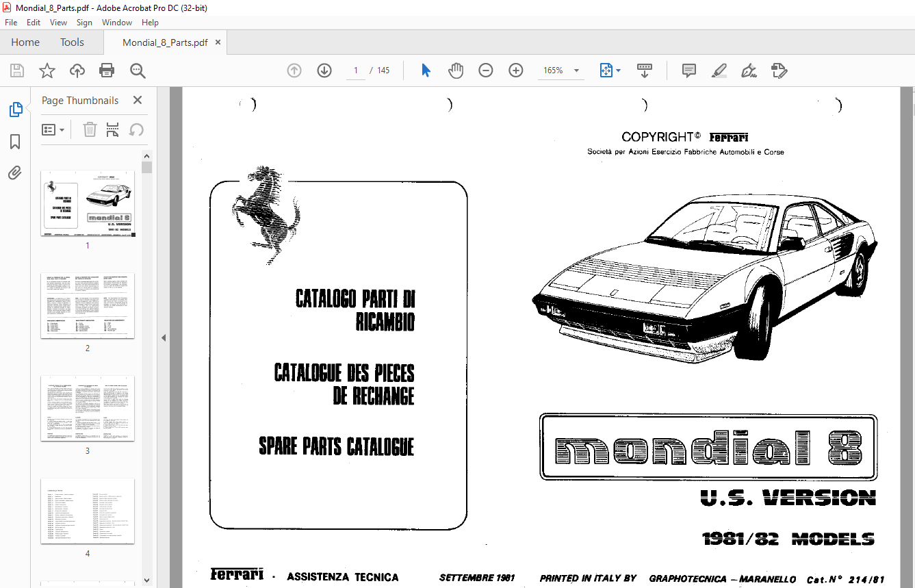915x588 pixels.
Task: Open the Window menu
Action: pyautogui.click(x=117, y=23)
